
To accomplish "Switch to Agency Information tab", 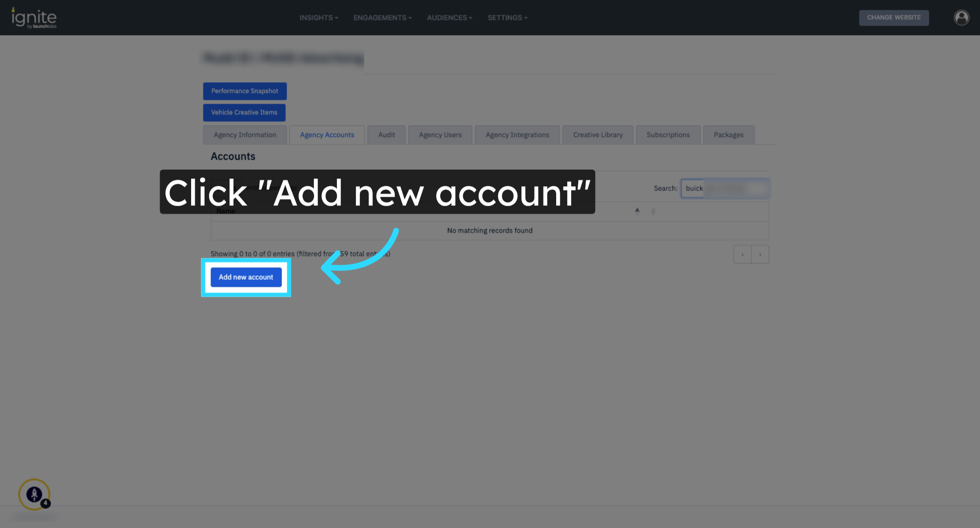I will 245,135.
